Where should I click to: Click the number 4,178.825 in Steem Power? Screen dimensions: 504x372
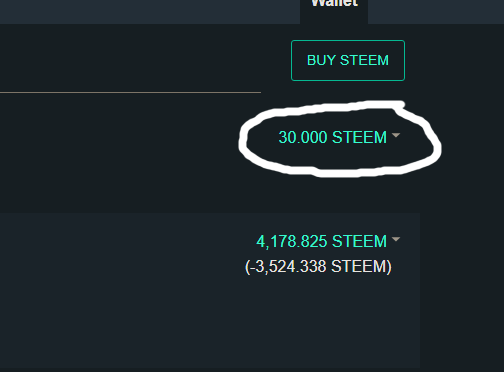coord(292,241)
